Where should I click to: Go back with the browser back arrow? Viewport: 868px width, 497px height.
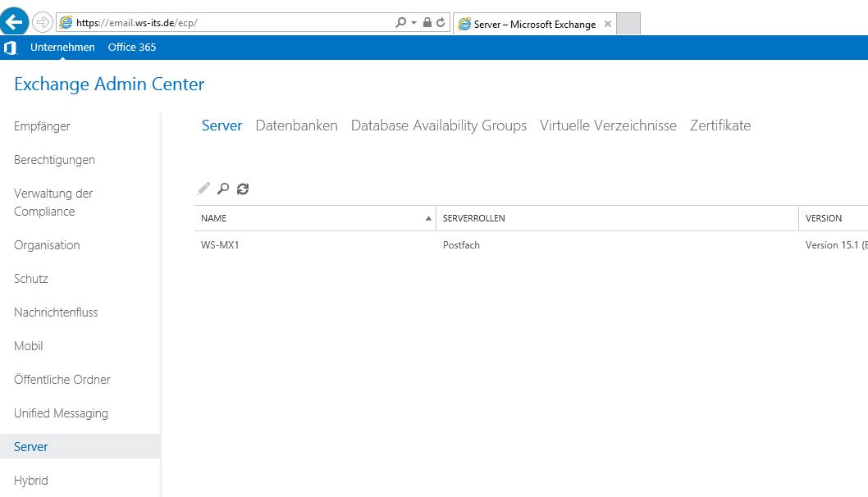coord(14,22)
